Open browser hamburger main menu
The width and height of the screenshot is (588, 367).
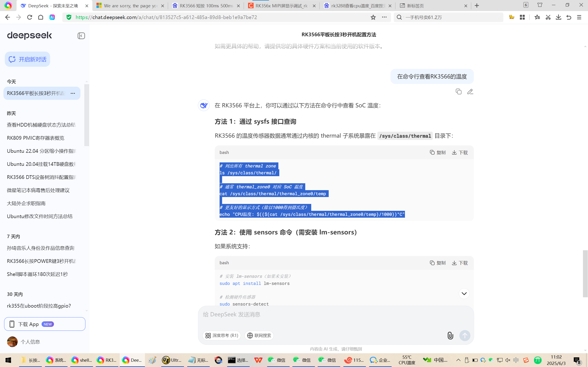pos(579,17)
